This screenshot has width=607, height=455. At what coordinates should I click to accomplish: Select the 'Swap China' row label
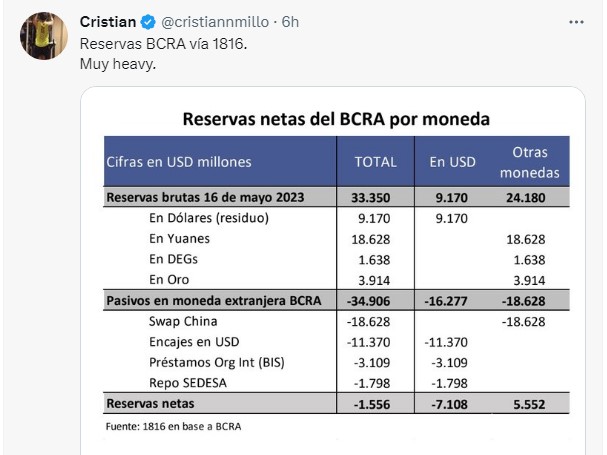click(183, 321)
